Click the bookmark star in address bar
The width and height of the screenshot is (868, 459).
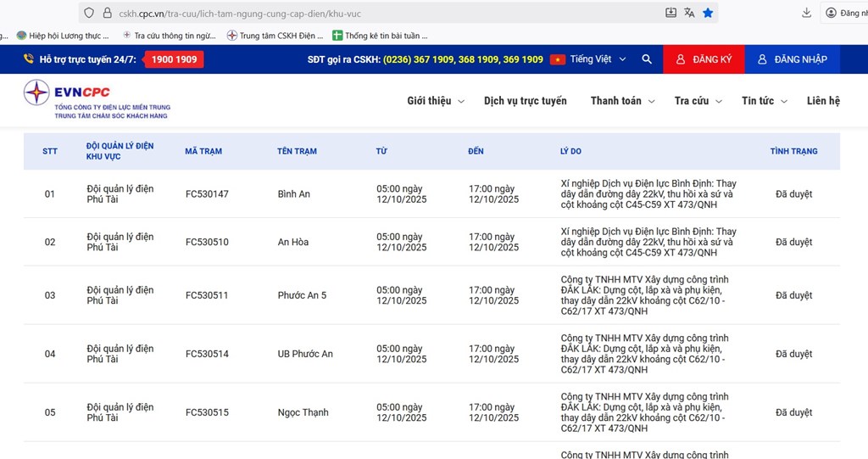coord(708,13)
